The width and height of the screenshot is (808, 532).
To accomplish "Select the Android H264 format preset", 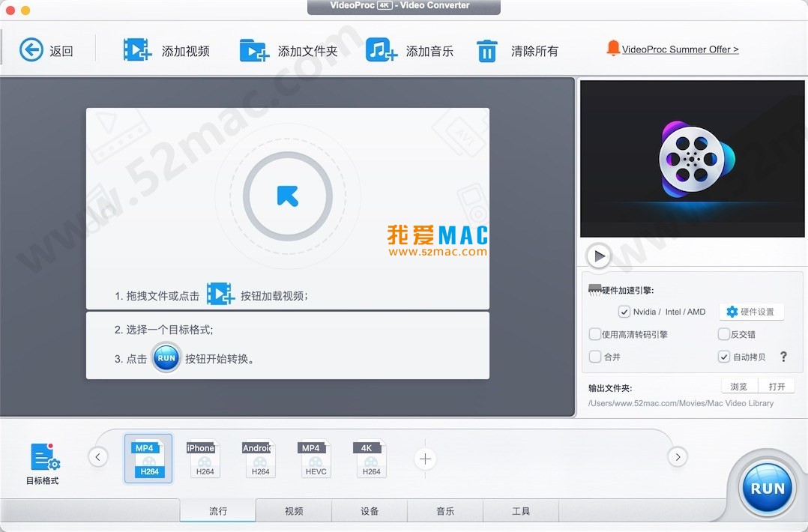I will point(258,459).
